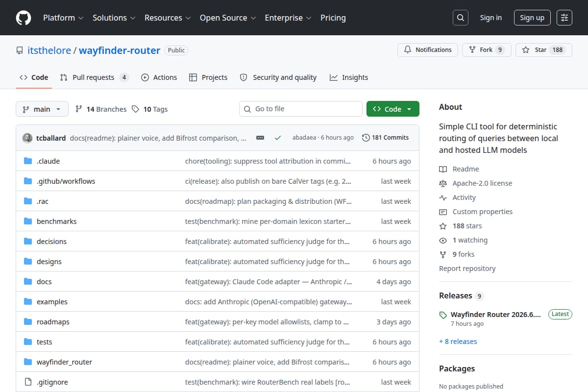Click the Activity pulse icon
Screen dimensions: 588x392
point(443,197)
